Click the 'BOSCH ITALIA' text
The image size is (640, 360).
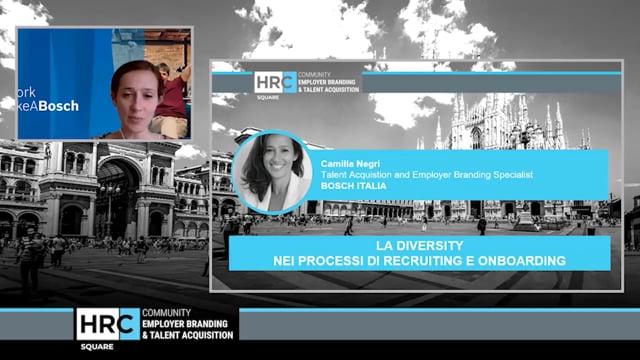pos(353,186)
